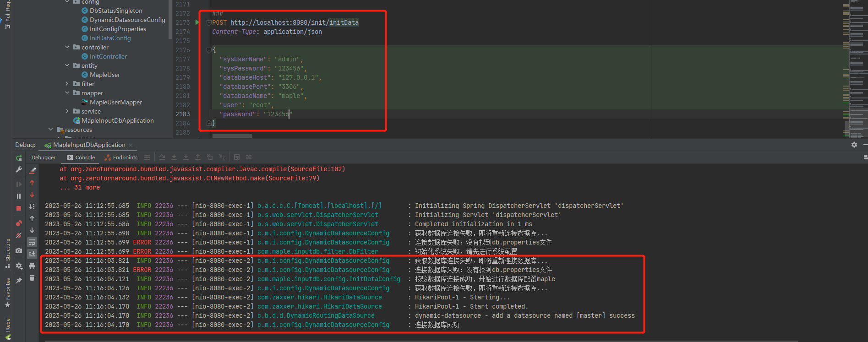This screenshot has width=868, height=342.
Task: Open Pull Requests tool window
Action: pos(7,15)
